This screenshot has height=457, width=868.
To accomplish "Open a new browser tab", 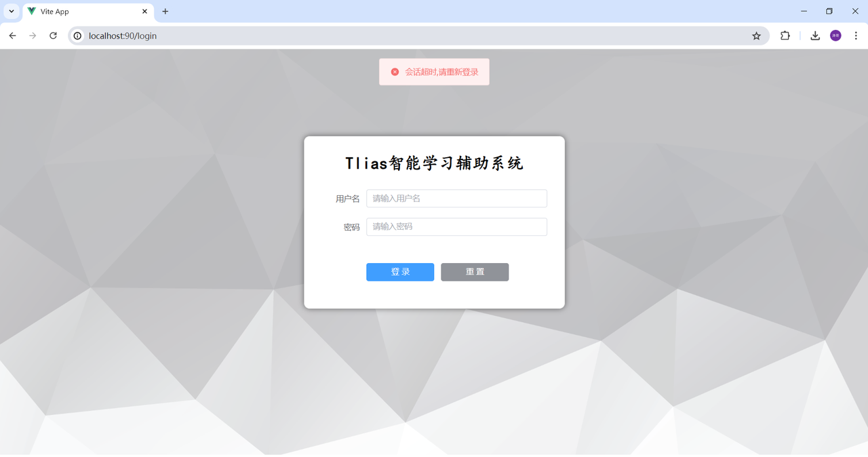I will 165,12.
